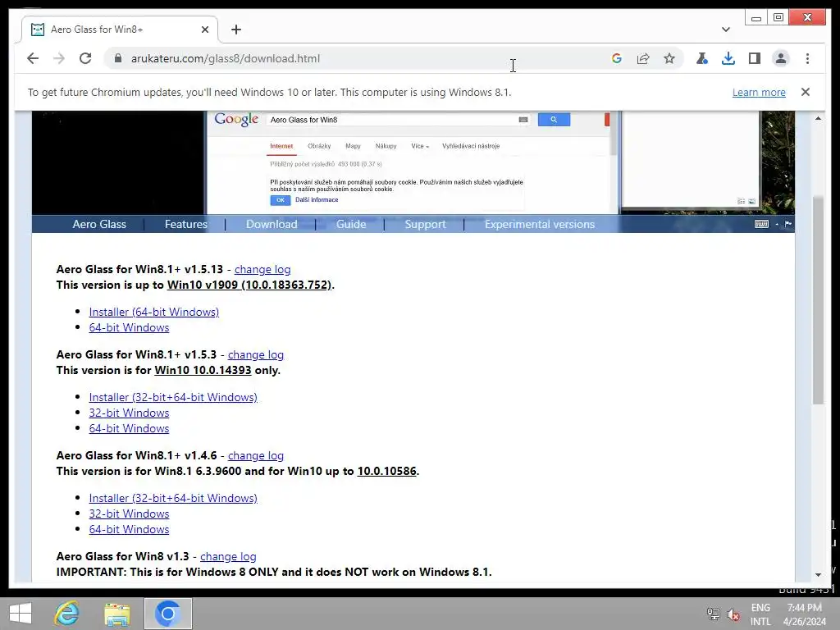Share this page icon
The image size is (840, 630).
coord(643,58)
